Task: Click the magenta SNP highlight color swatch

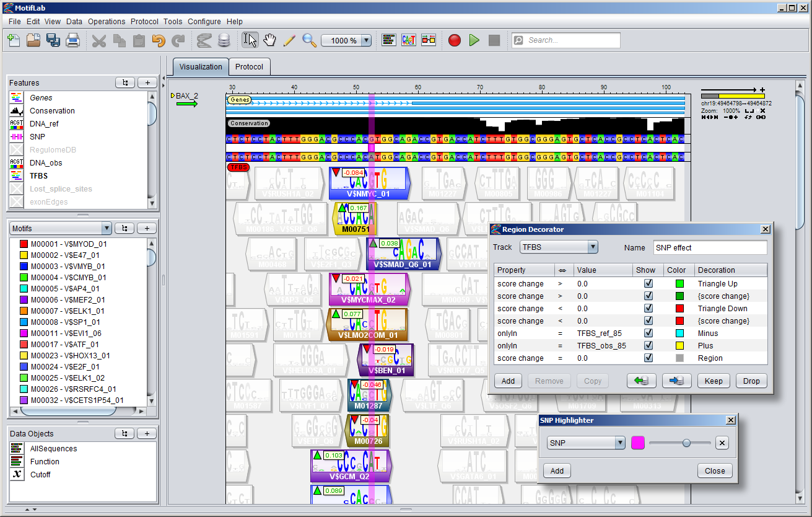Action: [x=638, y=443]
